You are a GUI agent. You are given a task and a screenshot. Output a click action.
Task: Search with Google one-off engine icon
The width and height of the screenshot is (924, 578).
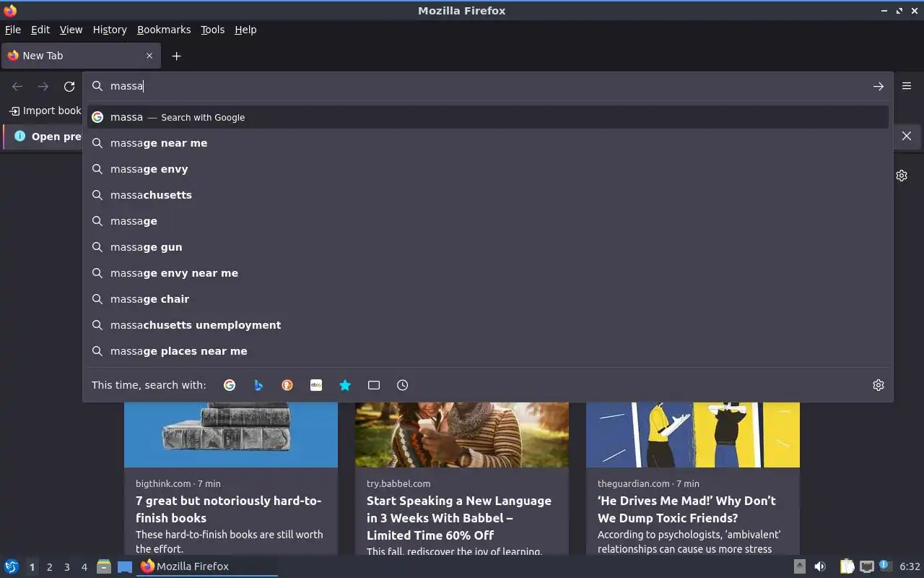click(230, 385)
